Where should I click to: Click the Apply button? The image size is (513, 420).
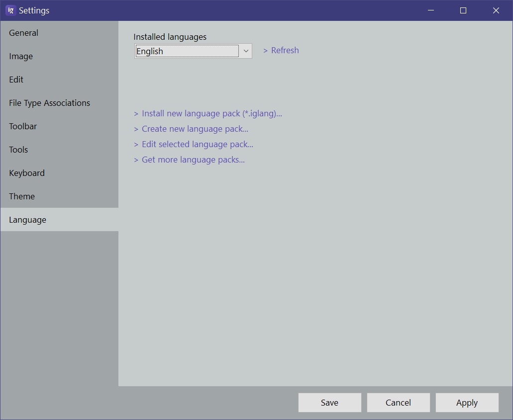467,403
